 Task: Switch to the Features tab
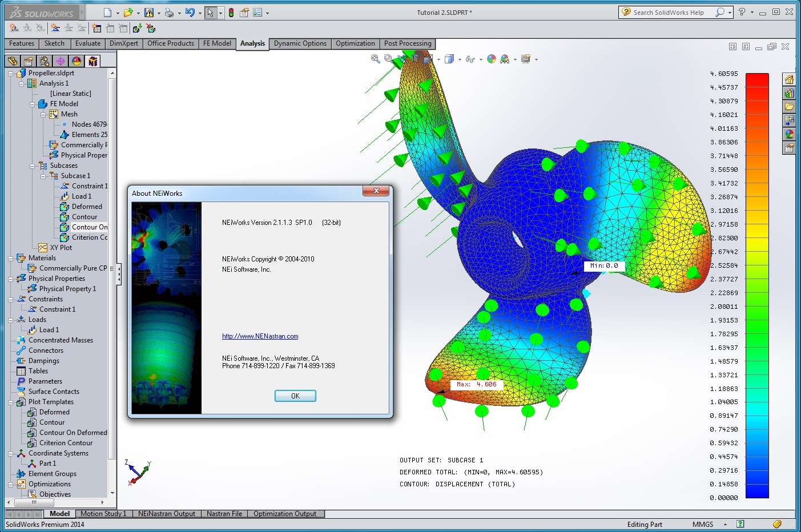22,43
